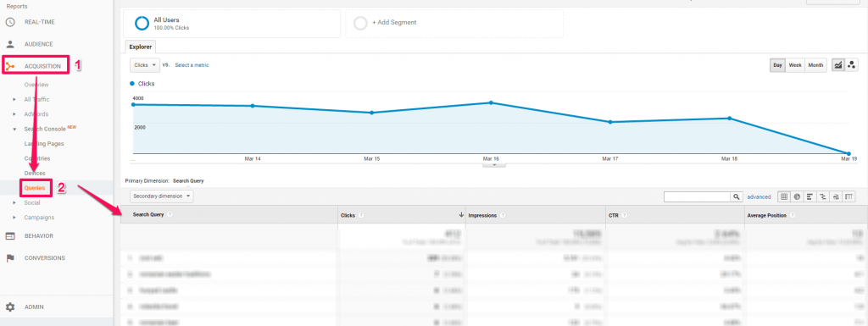Click the All Users donut segment icon
Image resolution: width=868 pixels, height=326 pixels.
coord(142,23)
